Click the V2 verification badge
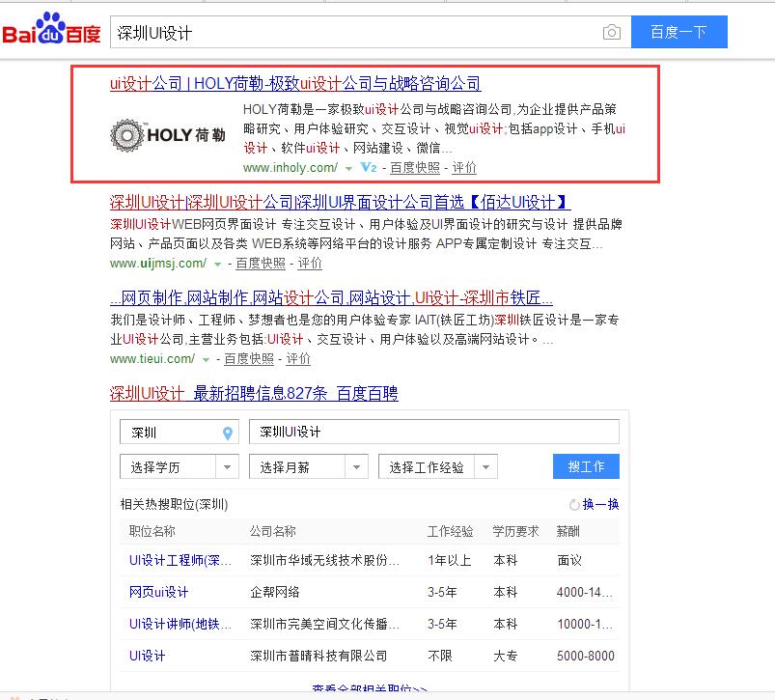 click(369, 168)
